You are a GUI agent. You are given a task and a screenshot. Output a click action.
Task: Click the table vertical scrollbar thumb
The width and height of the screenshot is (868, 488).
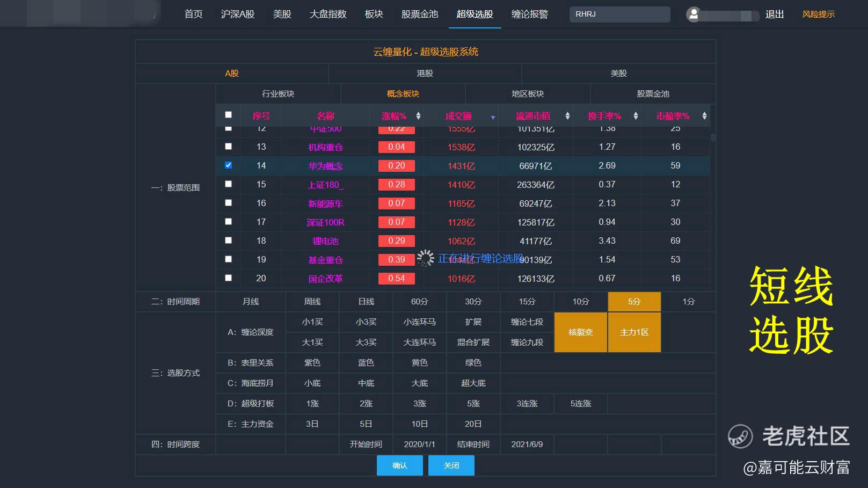tap(713, 137)
